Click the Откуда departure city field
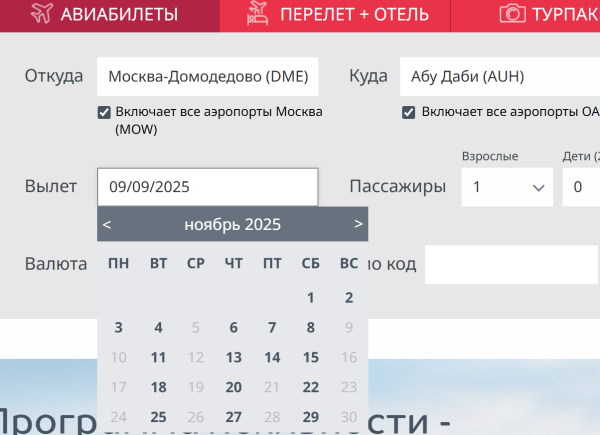600x435 pixels. click(x=208, y=77)
